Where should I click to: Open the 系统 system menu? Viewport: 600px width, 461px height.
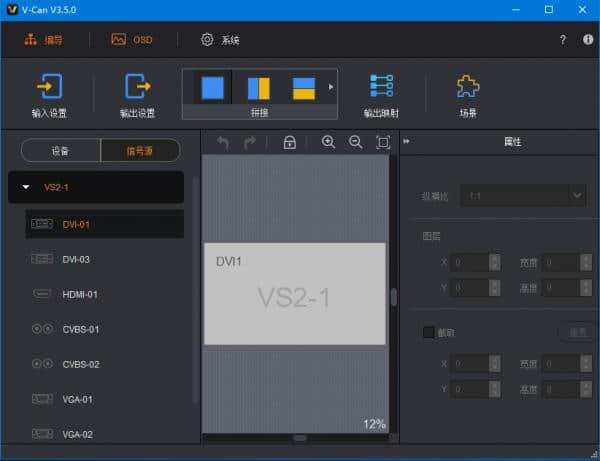(220, 40)
